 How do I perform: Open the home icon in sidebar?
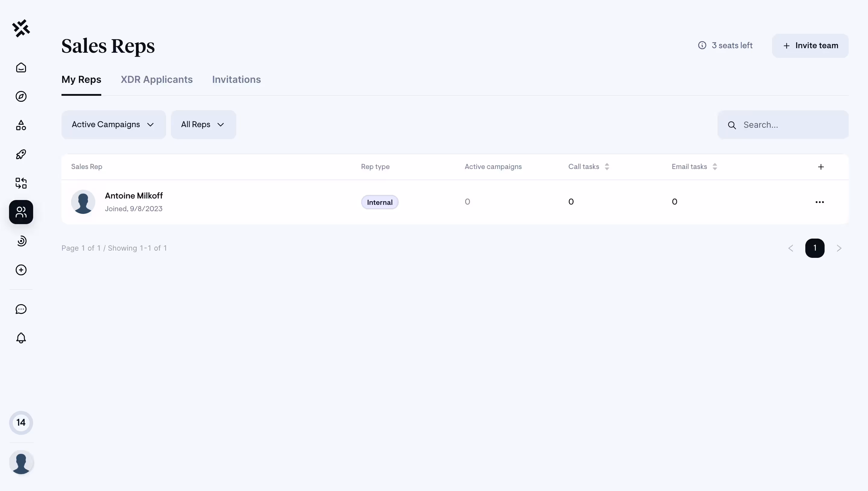point(21,68)
